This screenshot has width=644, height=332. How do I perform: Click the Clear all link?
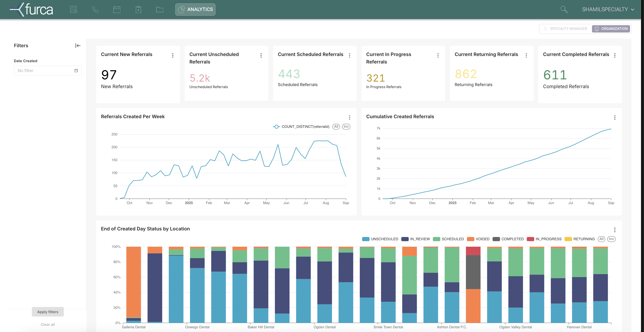(48, 325)
